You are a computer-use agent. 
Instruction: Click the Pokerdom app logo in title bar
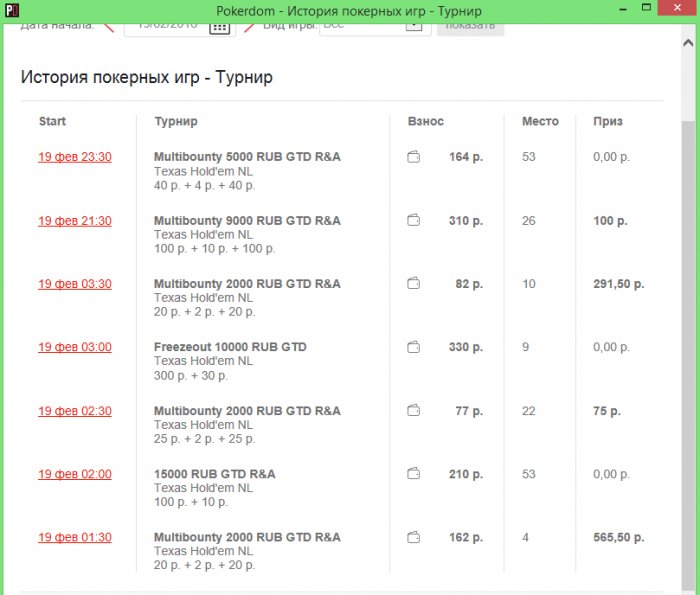pyautogui.click(x=11, y=10)
